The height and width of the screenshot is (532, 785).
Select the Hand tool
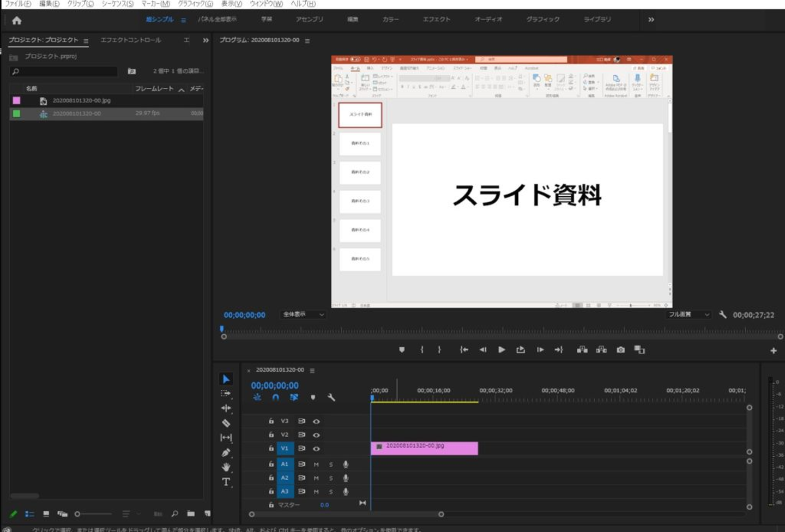click(x=226, y=467)
